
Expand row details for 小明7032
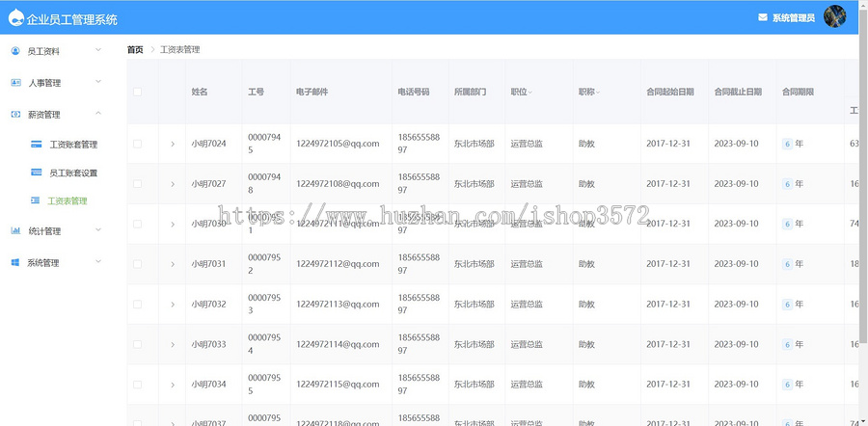173,305
